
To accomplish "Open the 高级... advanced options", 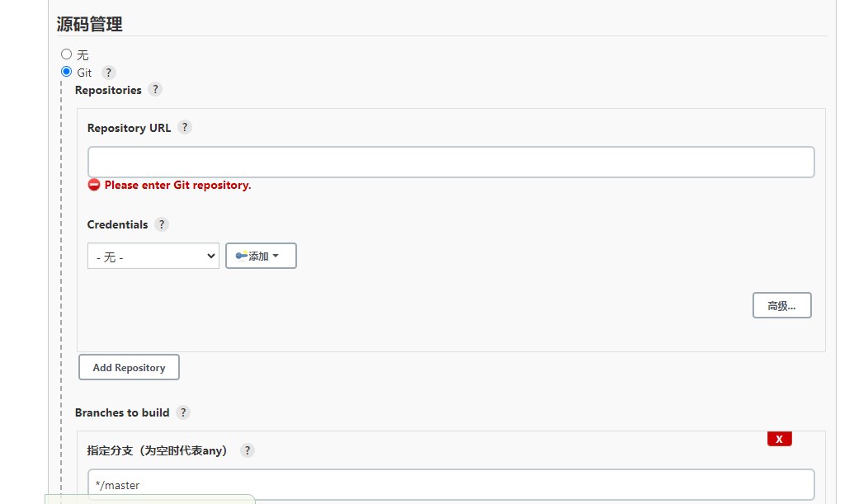I will pos(781,305).
